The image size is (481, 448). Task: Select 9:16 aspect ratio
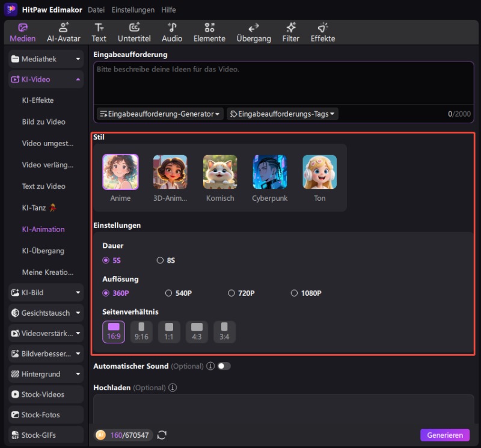coord(141,332)
